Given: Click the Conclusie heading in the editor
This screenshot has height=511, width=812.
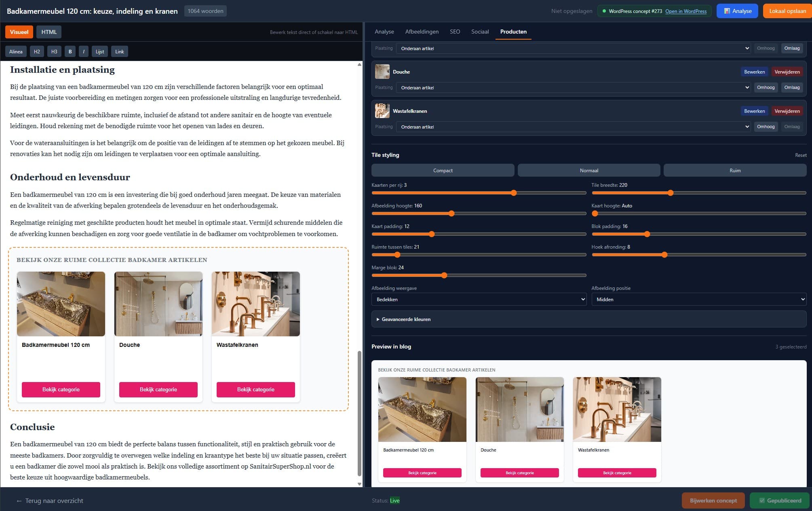Looking at the screenshot, I should pyautogui.click(x=32, y=427).
